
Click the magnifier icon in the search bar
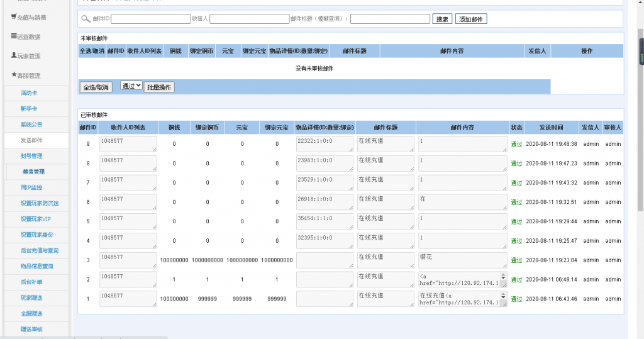point(86,19)
